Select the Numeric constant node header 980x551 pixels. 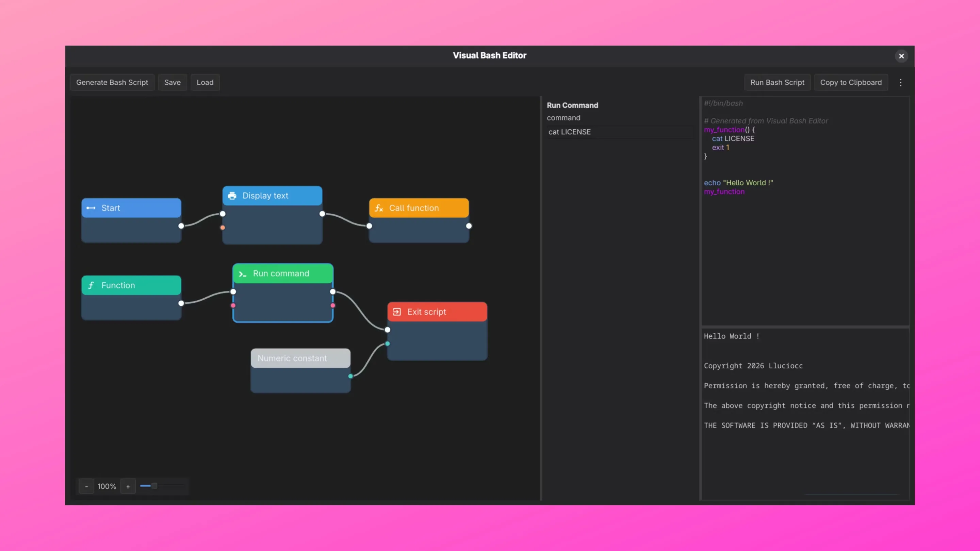tap(300, 358)
